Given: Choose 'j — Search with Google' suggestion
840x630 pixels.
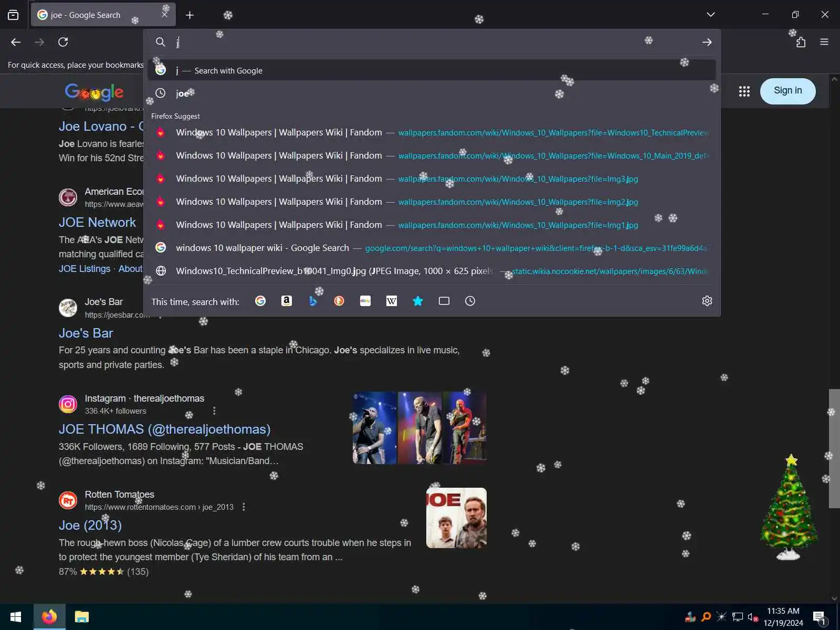Looking at the screenshot, I should point(432,70).
